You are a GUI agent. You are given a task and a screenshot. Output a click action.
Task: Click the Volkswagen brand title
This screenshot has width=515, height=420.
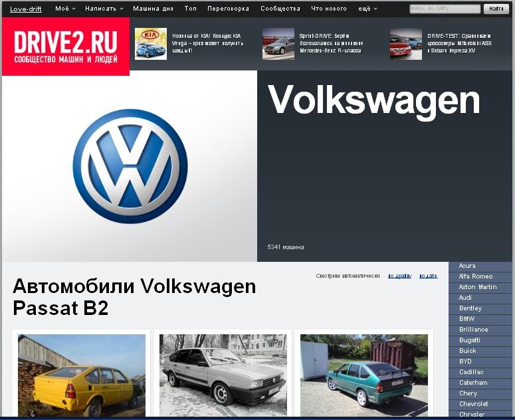pos(374,102)
